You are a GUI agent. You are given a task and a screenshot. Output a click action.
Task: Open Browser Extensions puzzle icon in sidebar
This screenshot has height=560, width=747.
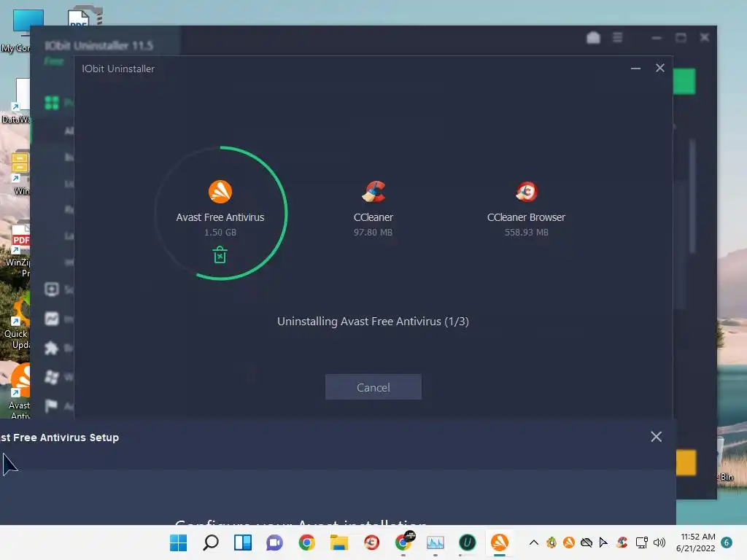click(52, 348)
